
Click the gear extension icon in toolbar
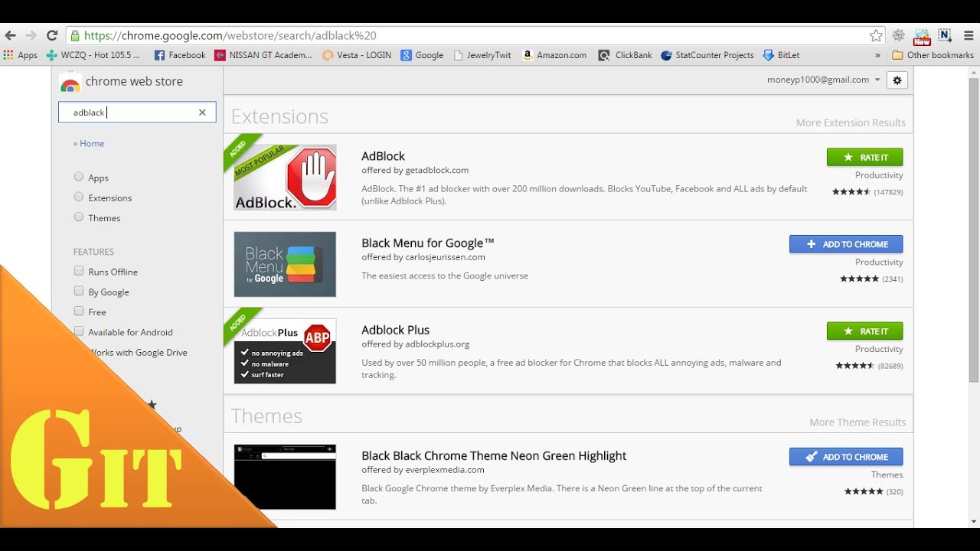click(x=899, y=35)
